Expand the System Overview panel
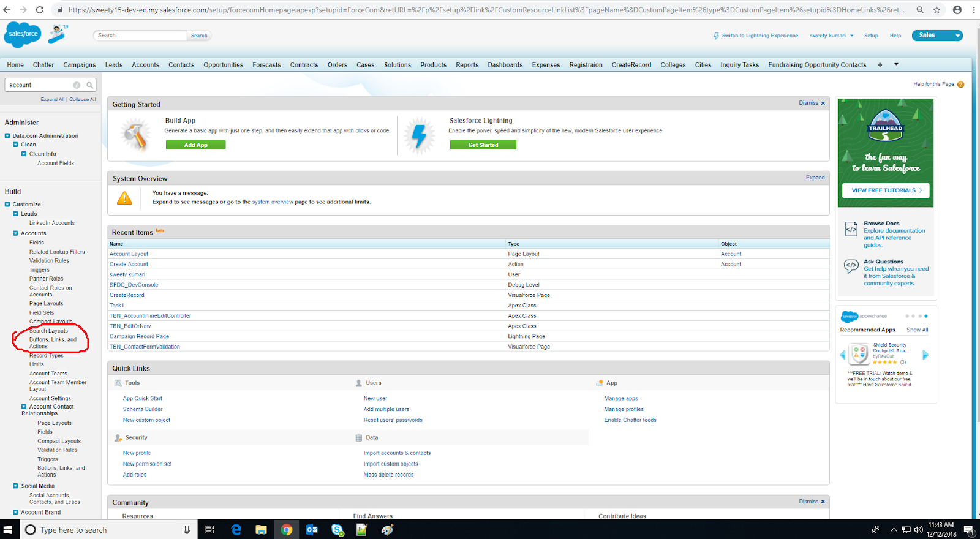The image size is (980, 539). point(815,178)
